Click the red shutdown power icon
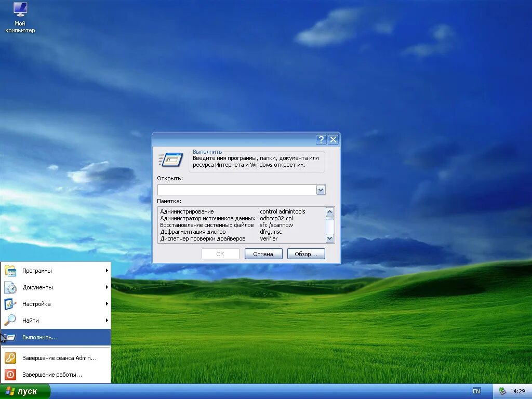This screenshot has width=532, height=399. [x=10, y=375]
